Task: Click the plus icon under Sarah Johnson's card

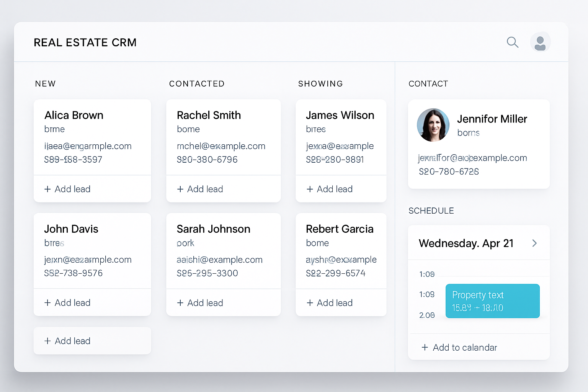Action: pyautogui.click(x=180, y=302)
